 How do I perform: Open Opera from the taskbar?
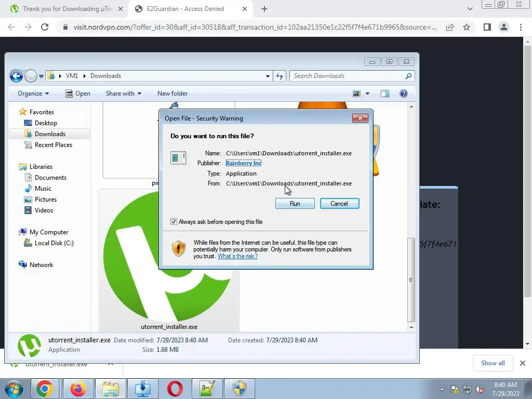(175, 389)
